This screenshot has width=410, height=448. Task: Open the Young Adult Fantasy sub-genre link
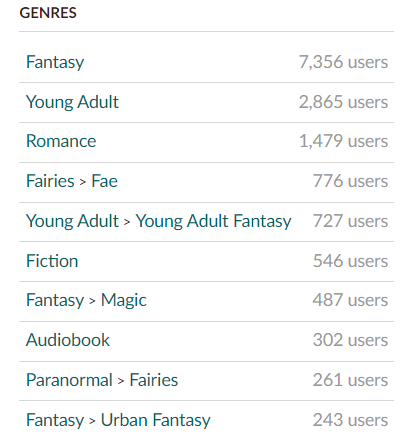[213, 221]
